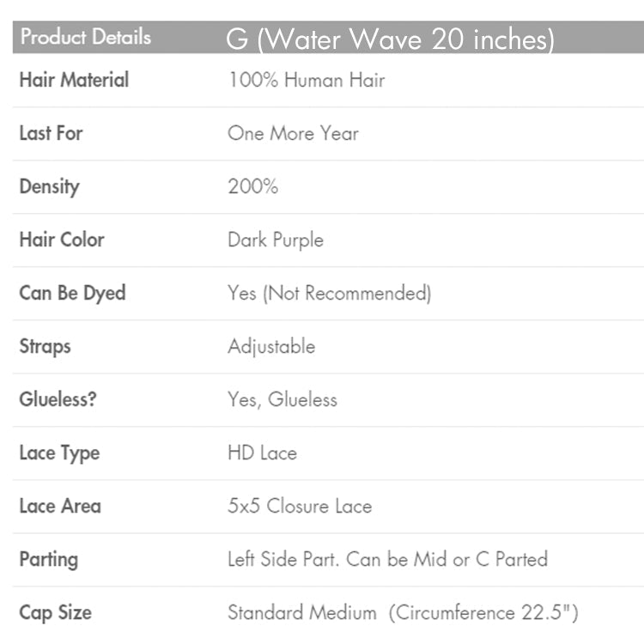Click the 200% density value
The height and width of the screenshot is (644, 644).
coord(252,186)
